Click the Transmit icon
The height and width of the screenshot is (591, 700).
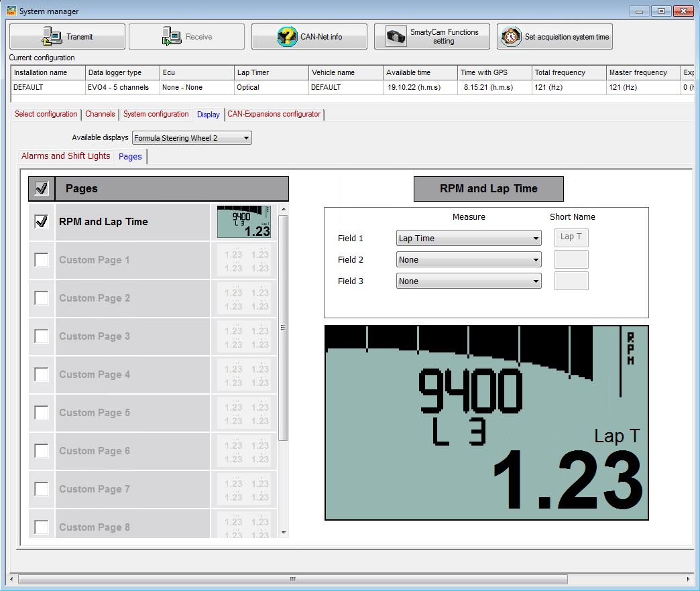pos(66,36)
